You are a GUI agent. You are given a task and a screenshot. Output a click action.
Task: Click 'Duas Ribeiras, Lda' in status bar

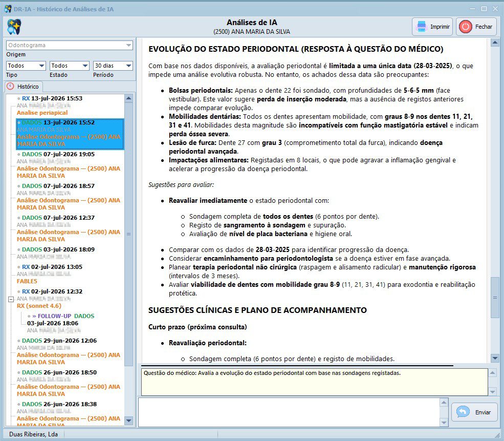coord(33,434)
